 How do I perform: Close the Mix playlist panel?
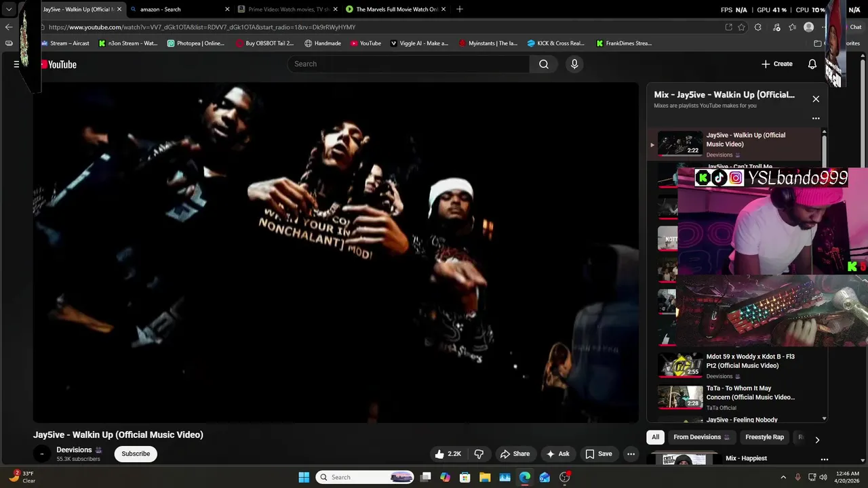pyautogui.click(x=816, y=99)
